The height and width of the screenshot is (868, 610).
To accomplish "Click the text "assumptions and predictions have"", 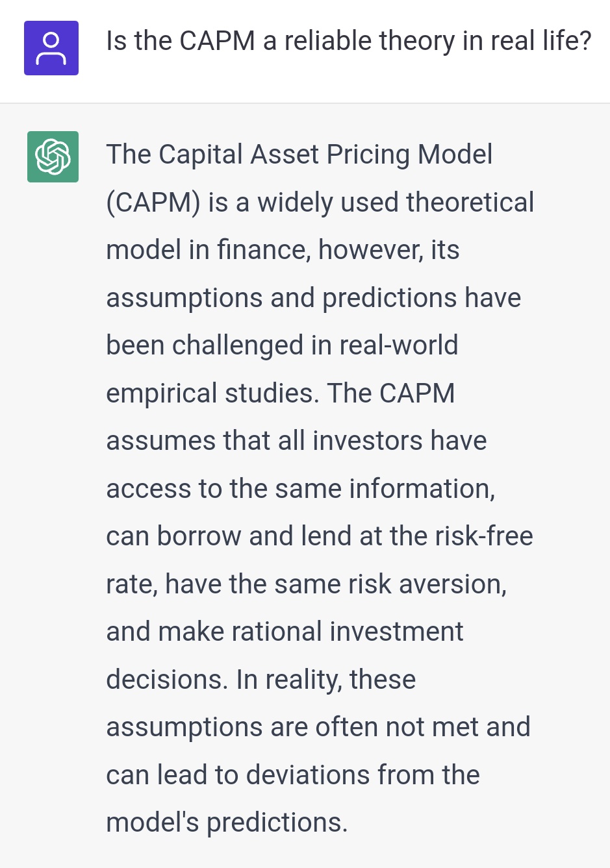I will click(313, 298).
